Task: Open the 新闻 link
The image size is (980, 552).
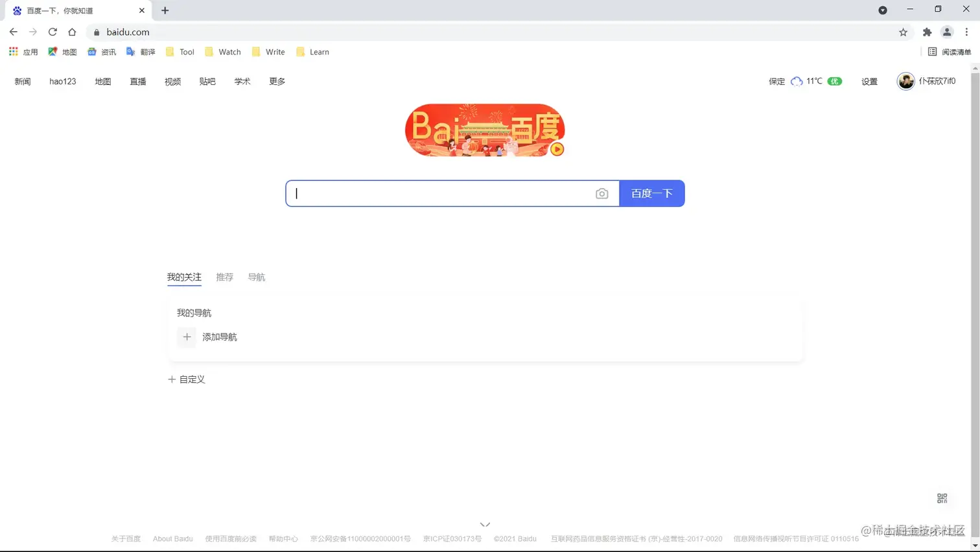Action: coord(23,82)
